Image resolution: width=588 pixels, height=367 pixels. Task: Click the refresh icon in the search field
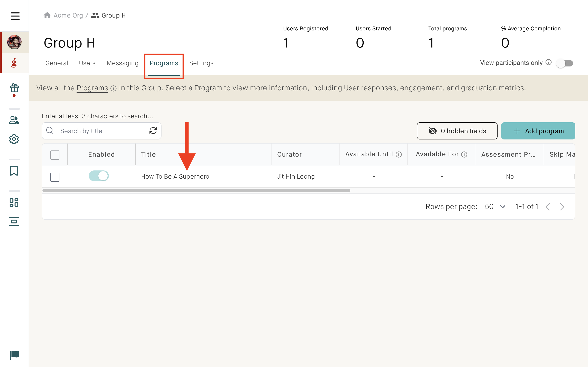click(153, 130)
